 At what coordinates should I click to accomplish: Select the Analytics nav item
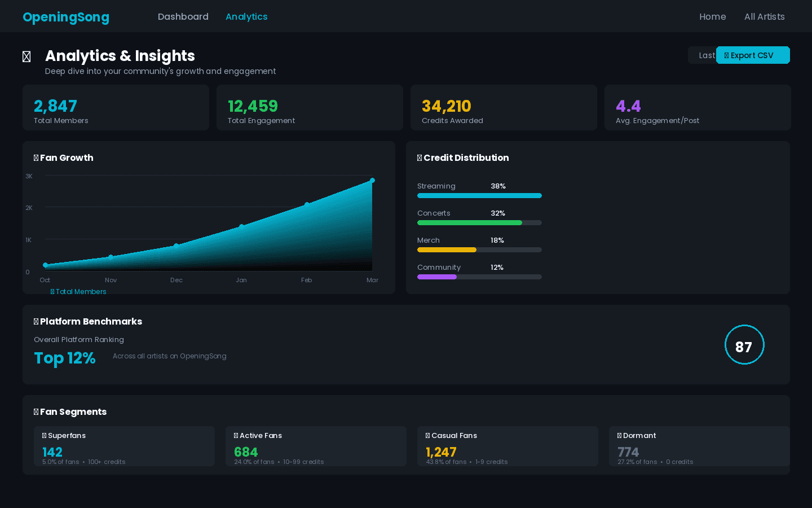(246, 16)
